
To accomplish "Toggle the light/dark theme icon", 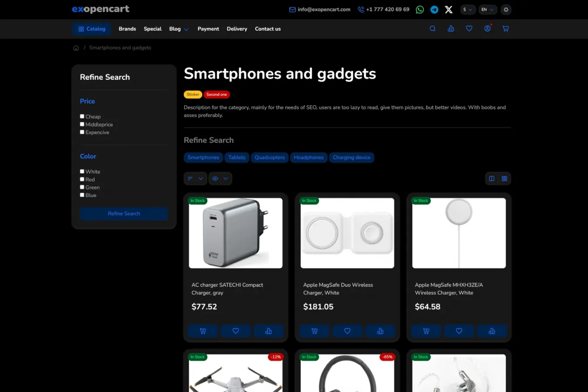I will 506,10.
